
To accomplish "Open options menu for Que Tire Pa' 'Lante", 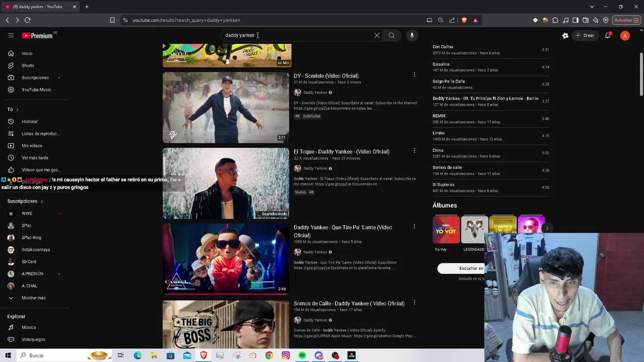I will [414, 227].
